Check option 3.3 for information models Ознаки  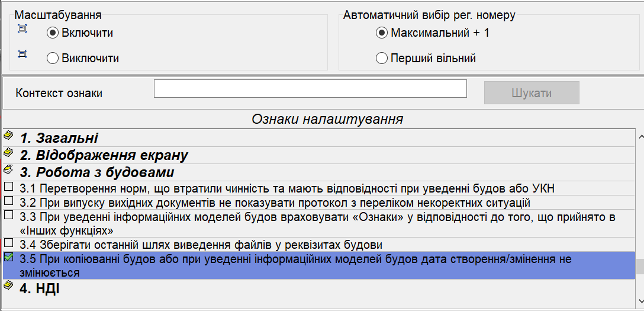point(8,215)
